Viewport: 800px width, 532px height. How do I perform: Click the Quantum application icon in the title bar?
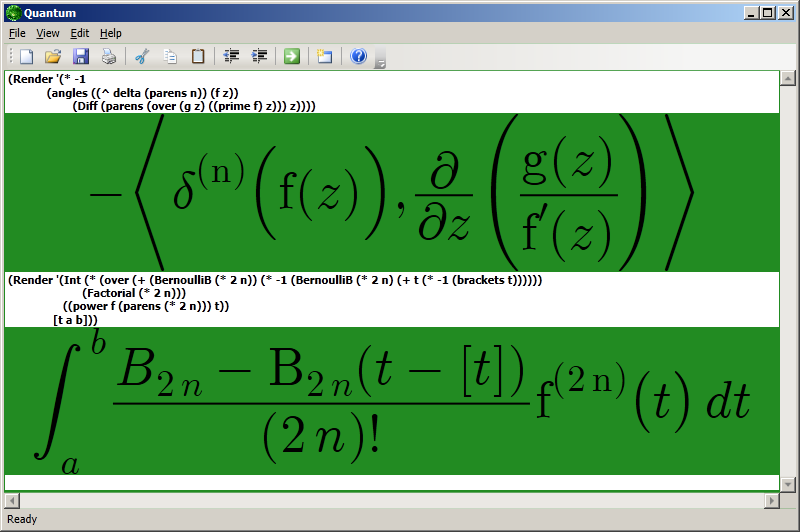pyautogui.click(x=13, y=13)
